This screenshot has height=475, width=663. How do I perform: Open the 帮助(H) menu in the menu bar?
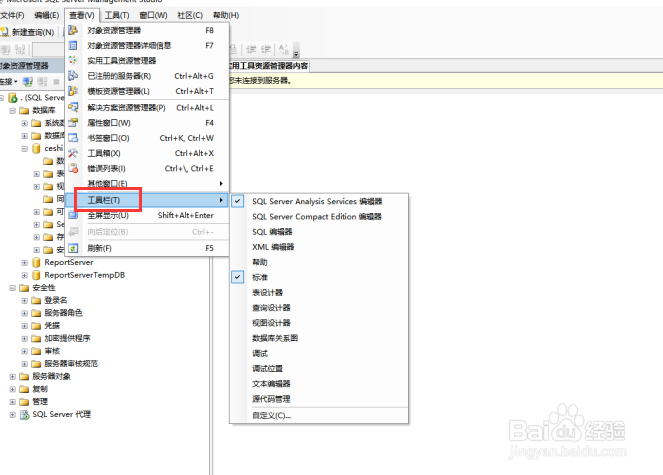pyautogui.click(x=226, y=16)
